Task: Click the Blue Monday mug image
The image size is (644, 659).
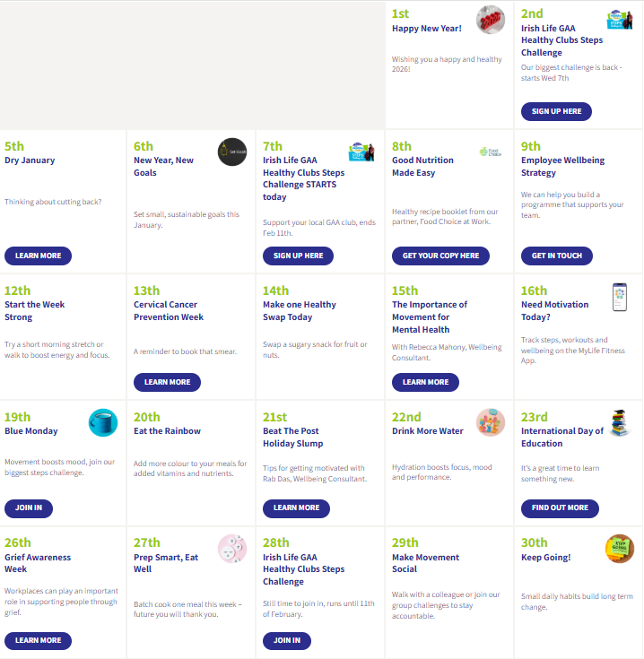Action: (x=103, y=422)
